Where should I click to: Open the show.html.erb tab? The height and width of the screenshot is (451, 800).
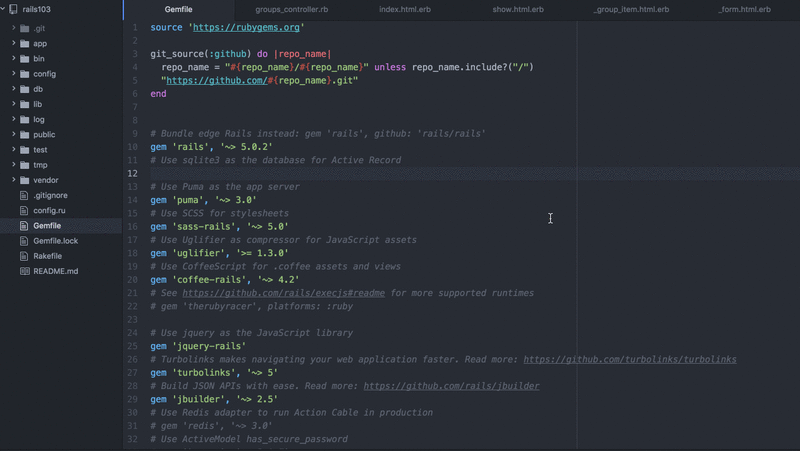point(518,9)
